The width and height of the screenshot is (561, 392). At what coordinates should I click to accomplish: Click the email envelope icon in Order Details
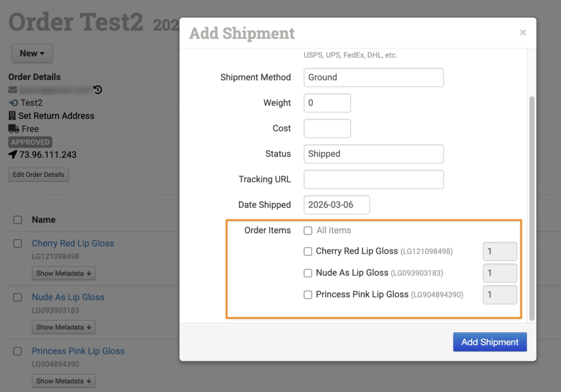coord(13,90)
